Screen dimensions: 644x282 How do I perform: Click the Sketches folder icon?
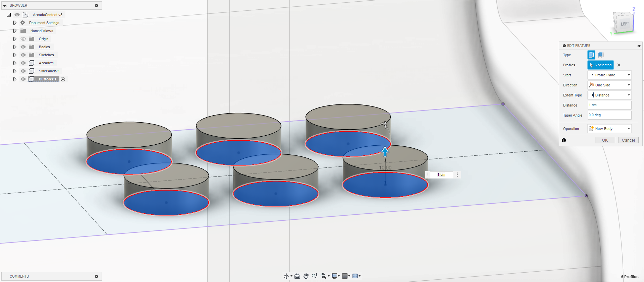click(x=32, y=55)
